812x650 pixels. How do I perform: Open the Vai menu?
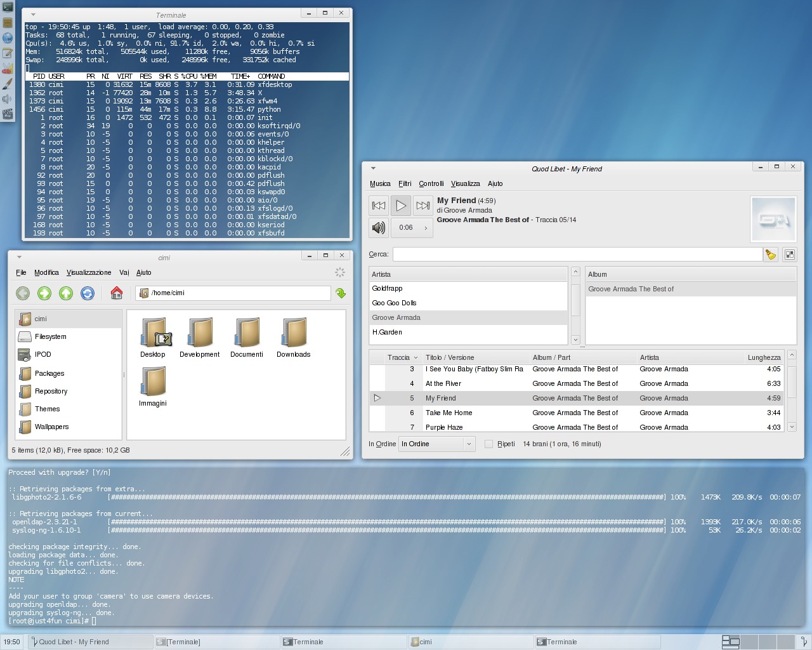pos(124,272)
